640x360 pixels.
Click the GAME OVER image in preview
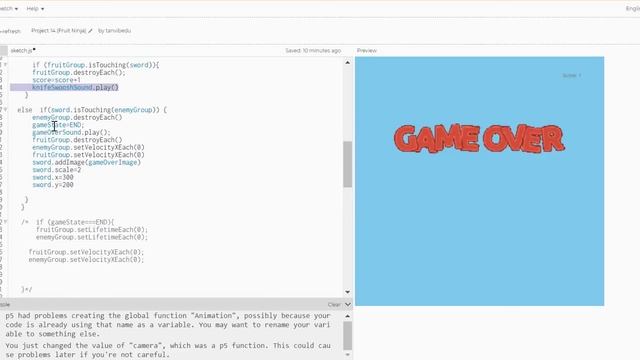[x=479, y=139]
